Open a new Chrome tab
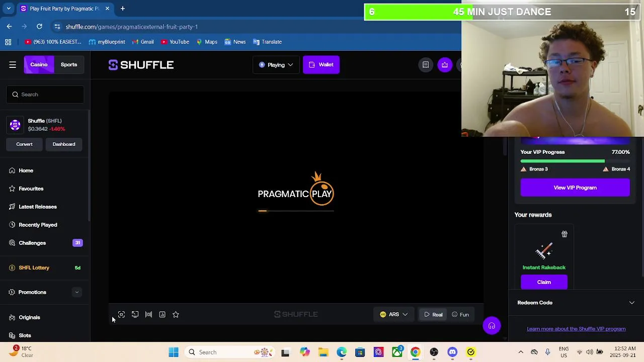Image resolution: width=644 pixels, height=362 pixels. [x=123, y=9]
